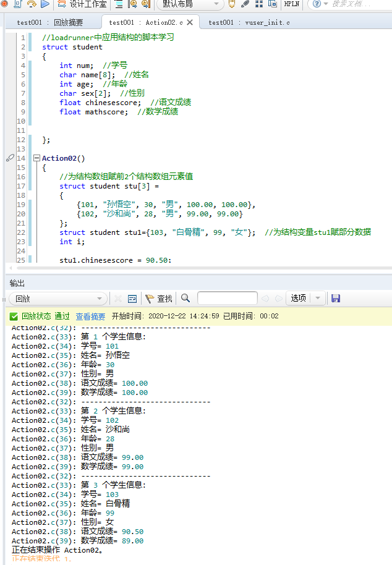This screenshot has height=565, width=392.
Task: Close the Action02.c tab
Action: click(x=190, y=22)
